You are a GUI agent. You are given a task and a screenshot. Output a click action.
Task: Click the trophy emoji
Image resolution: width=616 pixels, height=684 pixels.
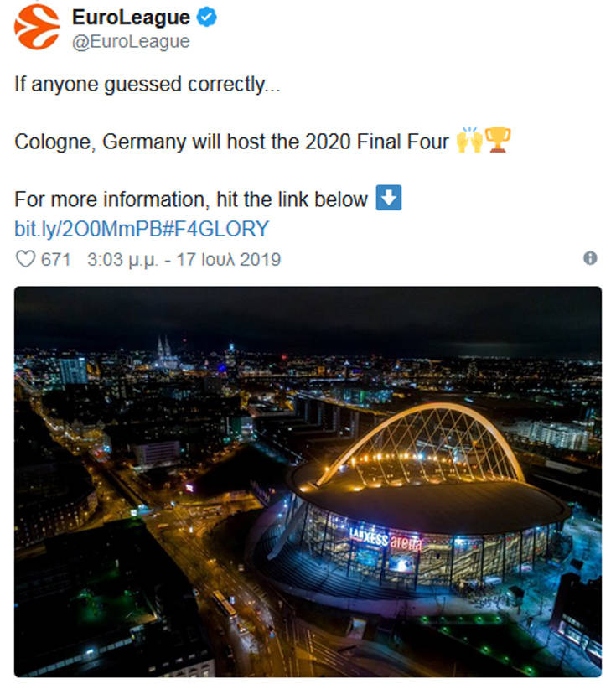pyautogui.click(x=498, y=141)
